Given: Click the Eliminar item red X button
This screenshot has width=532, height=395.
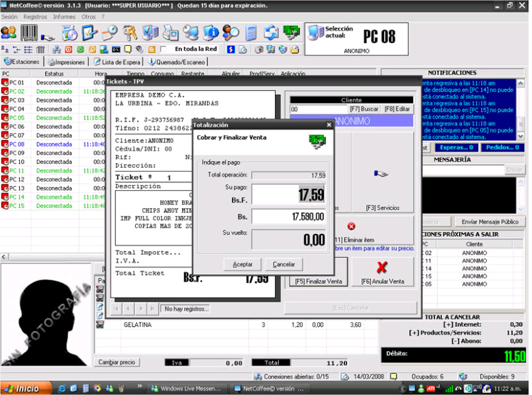Looking at the screenshot, I should [351, 226].
